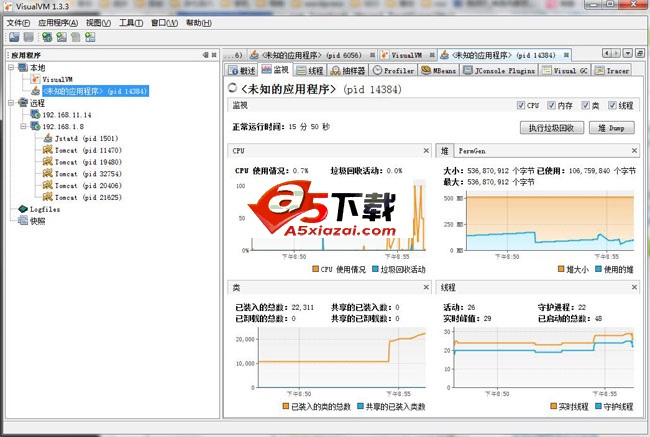Select Tomcat (pid 19480)
This screenshot has height=437, width=650.
click(88, 162)
